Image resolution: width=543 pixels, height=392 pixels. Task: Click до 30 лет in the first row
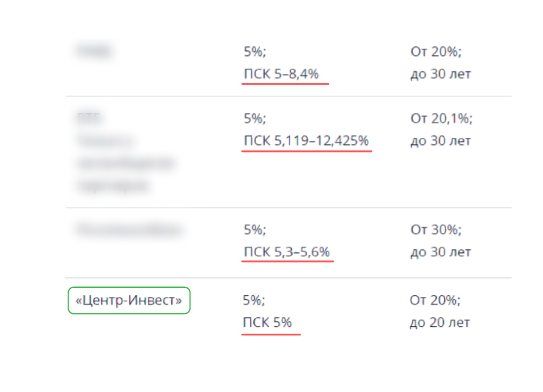441,74
